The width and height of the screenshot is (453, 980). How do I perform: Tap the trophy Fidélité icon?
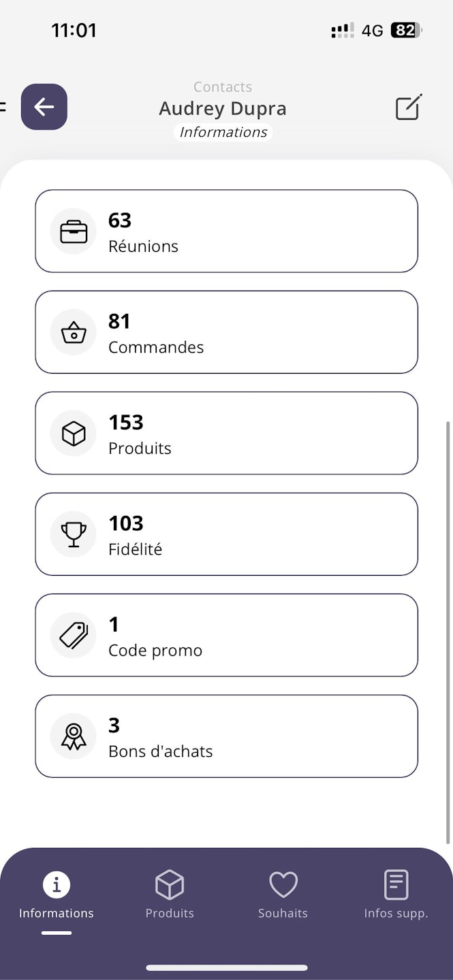click(x=74, y=534)
